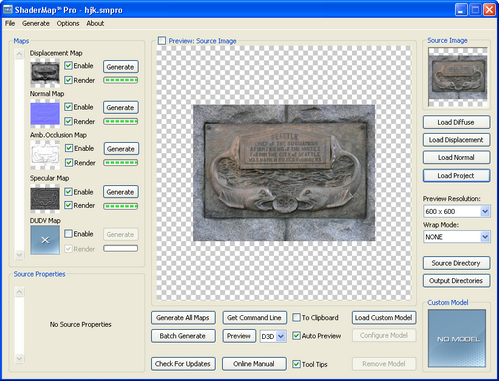Click Batch Generate button

tap(183, 336)
